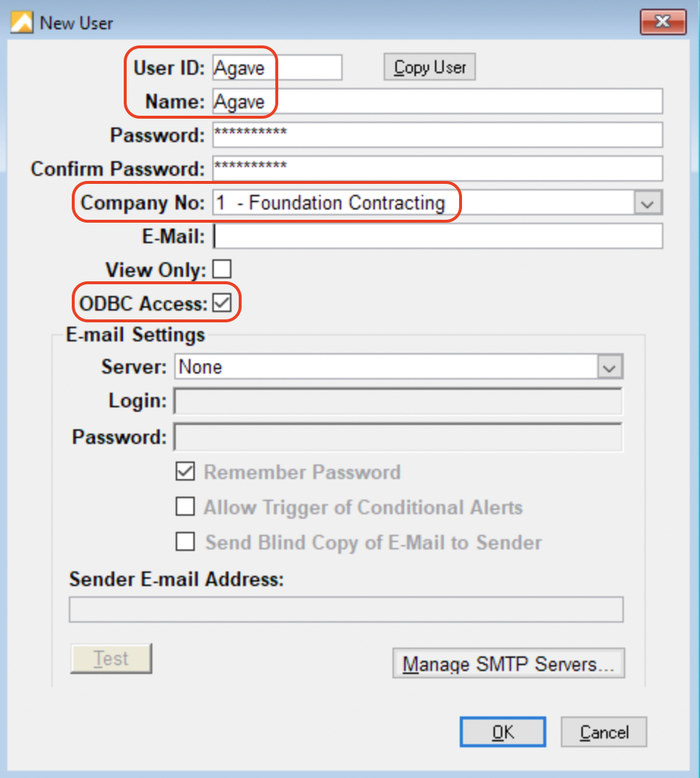The height and width of the screenshot is (778, 700).
Task: Check Allow Trigger of Conditional Alerts
Action: click(186, 507)
